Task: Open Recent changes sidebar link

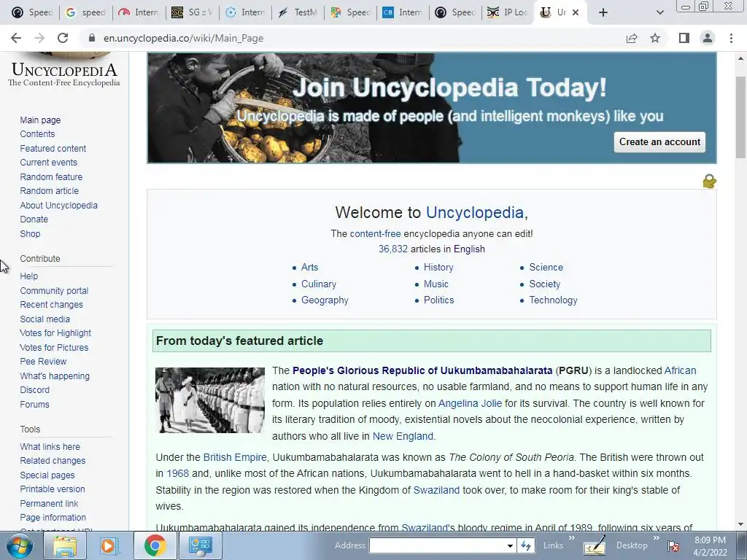Action: coord(52,305)
